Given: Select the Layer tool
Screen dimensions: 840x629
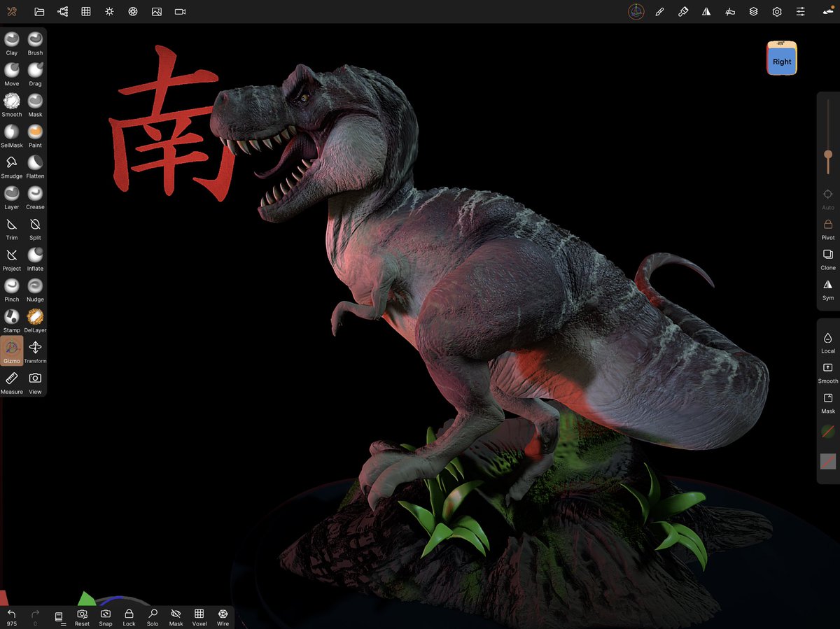Looking at the screenshot, I should click(12, 197).
